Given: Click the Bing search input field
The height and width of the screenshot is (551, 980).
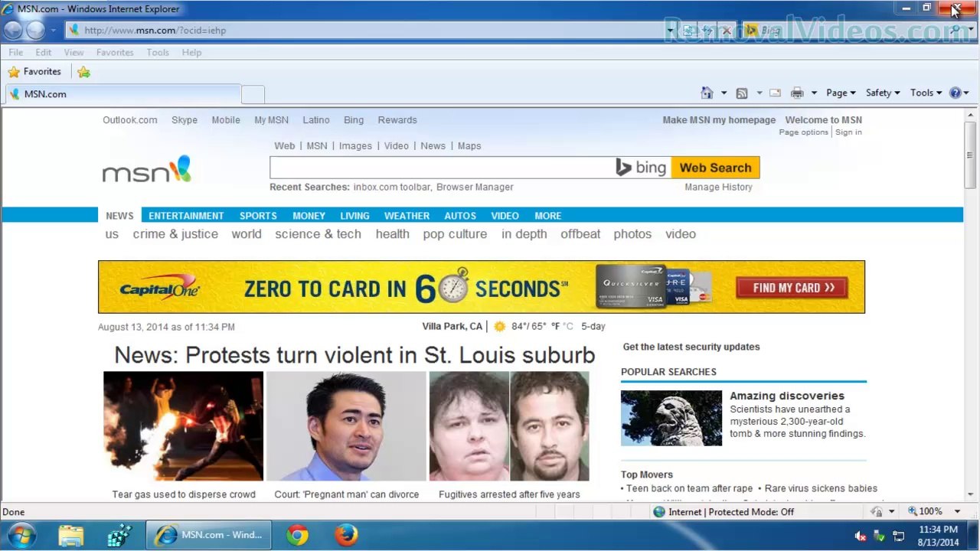Looking at the screenshot, I should coord(442,168).
